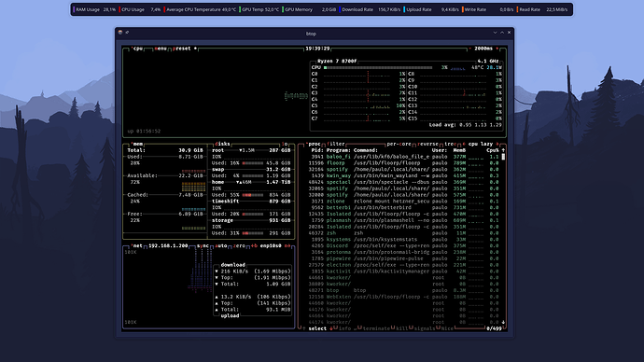The image size is (644, 362).
Task: Toggle process tree view
Action: coord(451,144)
